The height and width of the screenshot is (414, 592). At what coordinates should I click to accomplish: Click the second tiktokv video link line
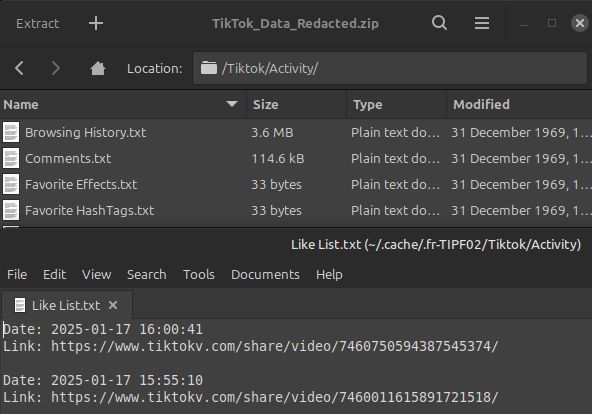pyautogui.click(x=251, y=397)
